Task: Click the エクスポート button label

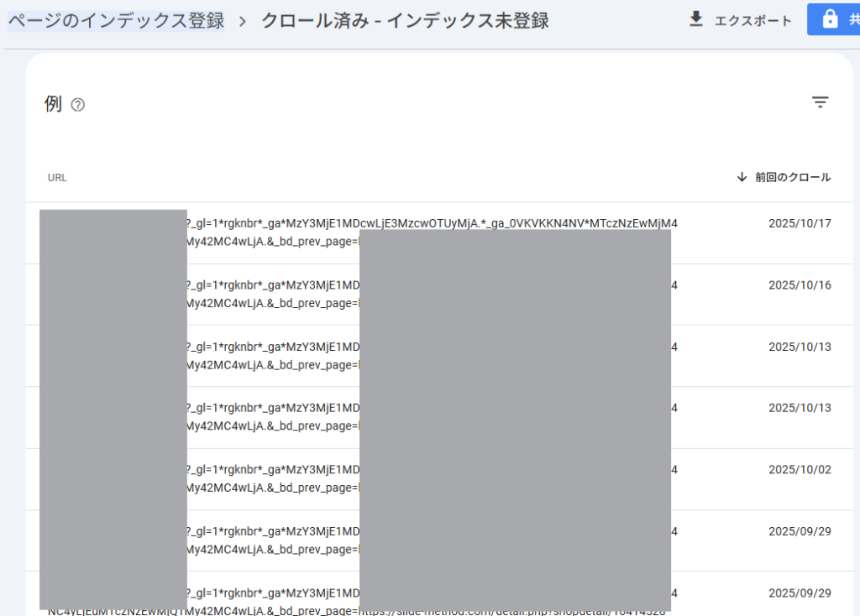Action: tap(752, 21)
